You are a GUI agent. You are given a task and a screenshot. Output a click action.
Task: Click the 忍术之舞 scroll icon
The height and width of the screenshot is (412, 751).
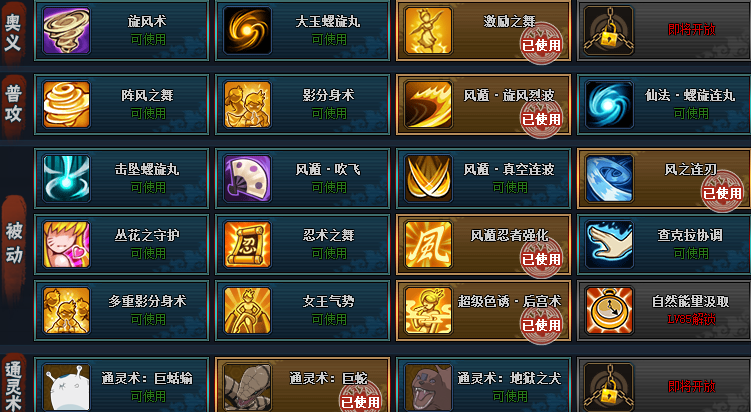(x=247, y=244)
